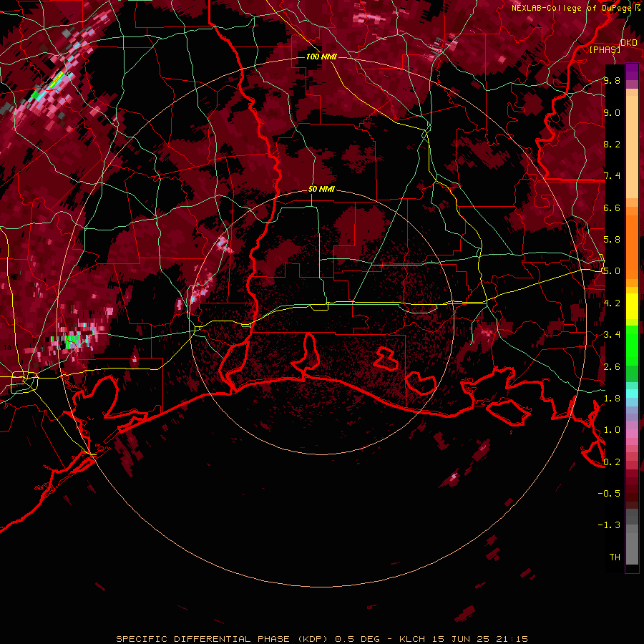Screen dimensions: 644x644
Task: Click the 5.8 scale value
Action: tap(612, 240)
